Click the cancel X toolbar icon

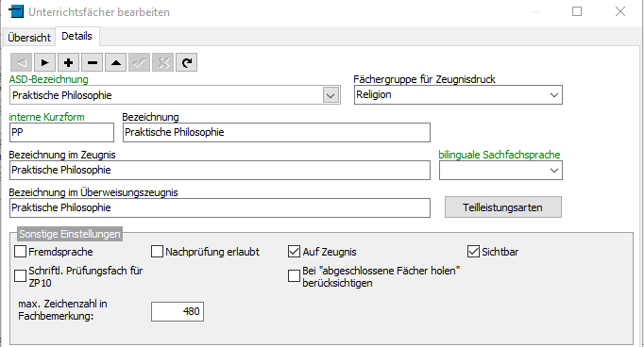point(163,63)
